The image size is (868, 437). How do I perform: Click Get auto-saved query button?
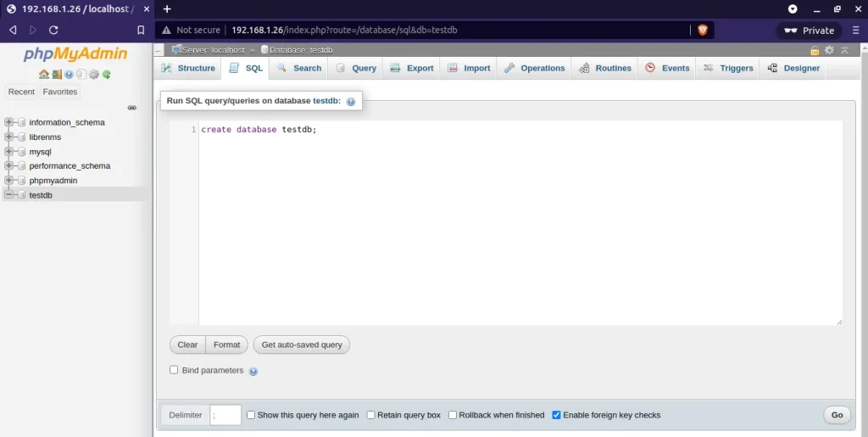pos(302,345)
